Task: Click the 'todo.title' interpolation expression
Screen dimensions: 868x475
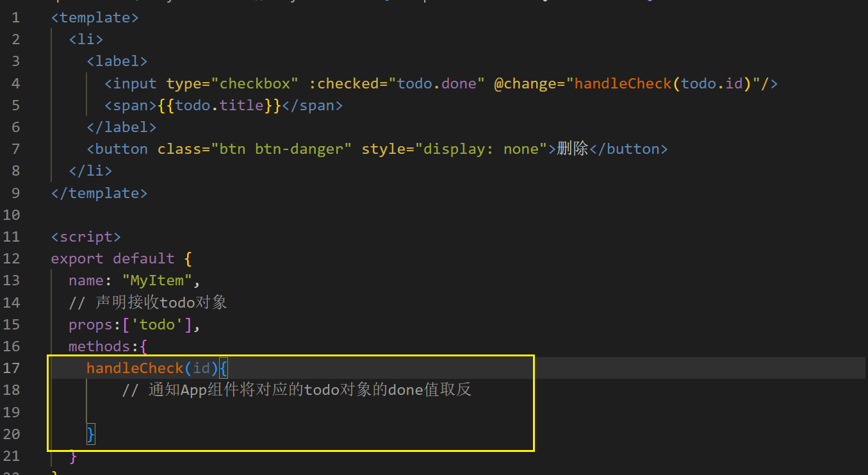Action: coord(219,105)
